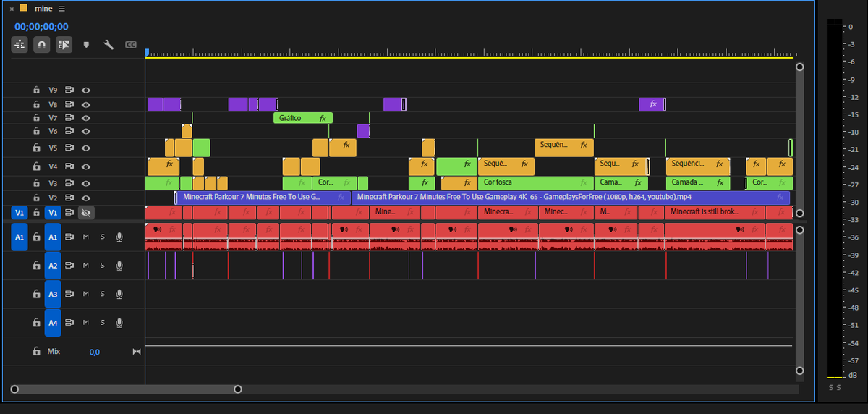
Task: Toggle sync lock on track A1
Action: point(69,237)
